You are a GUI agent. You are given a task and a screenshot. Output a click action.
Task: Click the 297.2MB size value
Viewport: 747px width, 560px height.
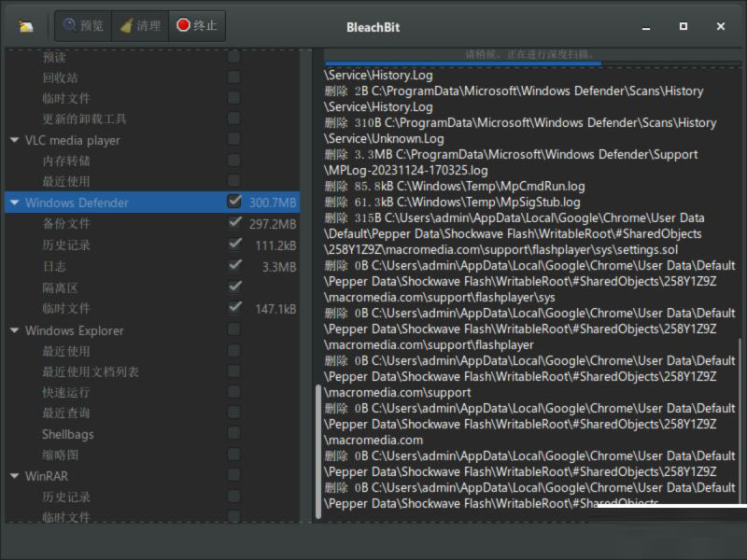[x=273, y=224]
